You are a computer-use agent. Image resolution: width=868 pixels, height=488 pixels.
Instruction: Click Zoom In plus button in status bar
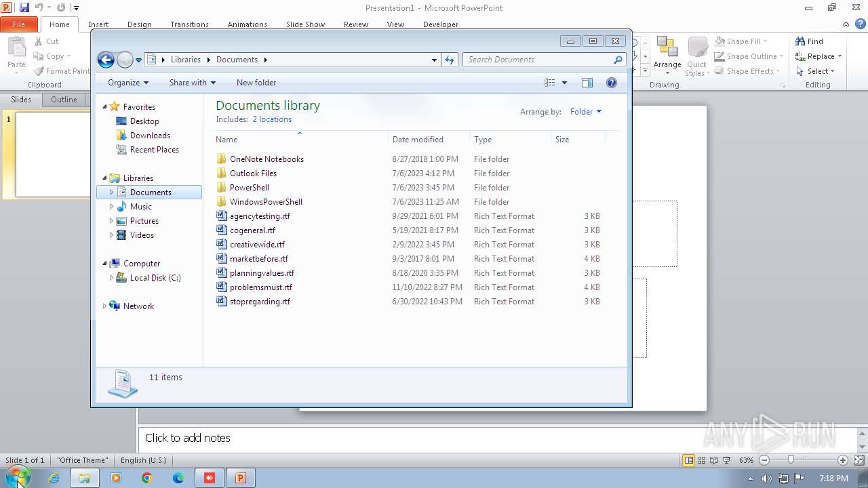click(843, 460)
